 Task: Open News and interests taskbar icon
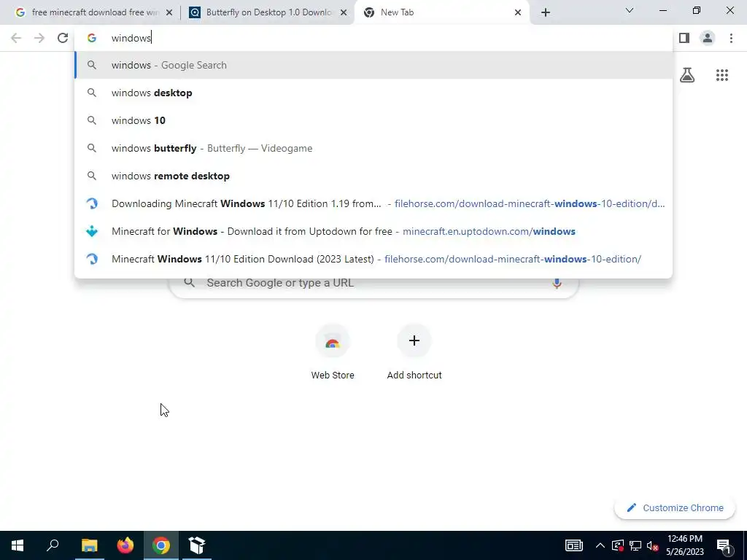click(x=573, y=545)
